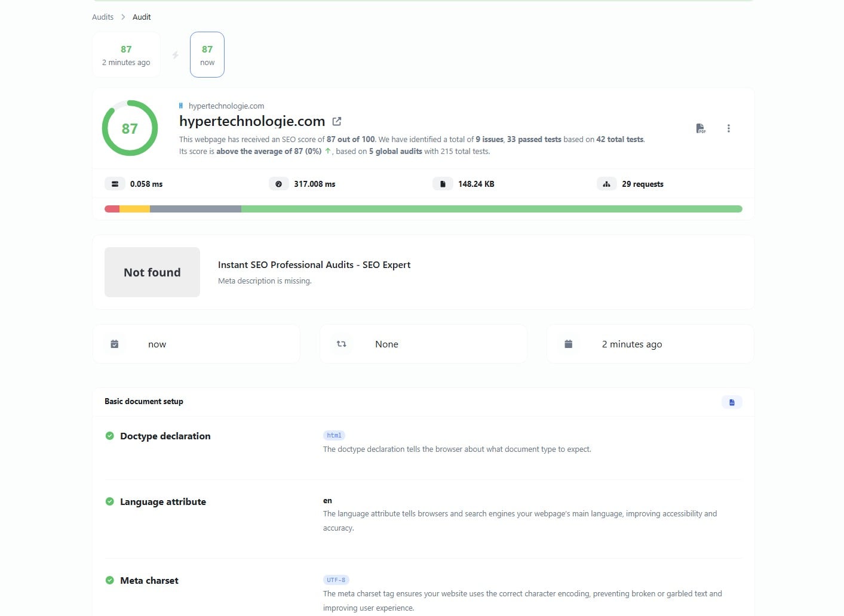
Task: Open the three-dot options menu
Action: click(728, 128)
